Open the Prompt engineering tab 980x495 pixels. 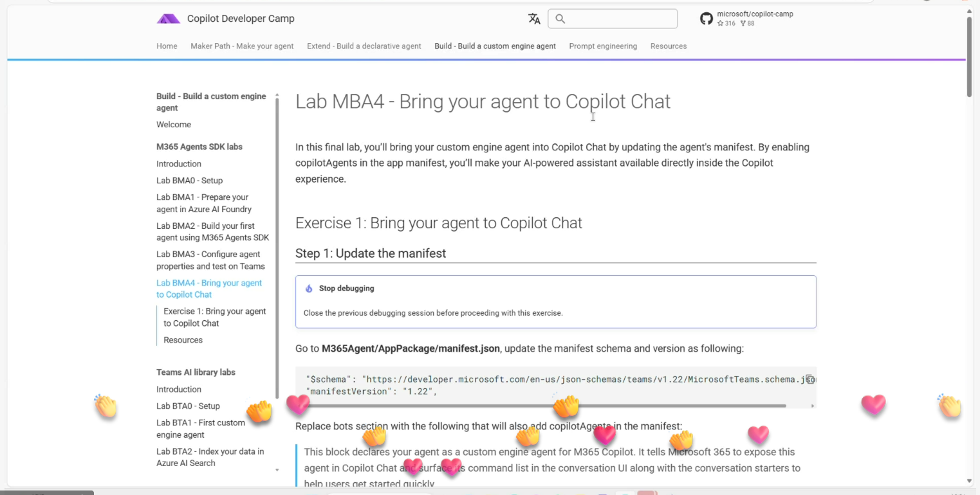click(x=603, y=46)
